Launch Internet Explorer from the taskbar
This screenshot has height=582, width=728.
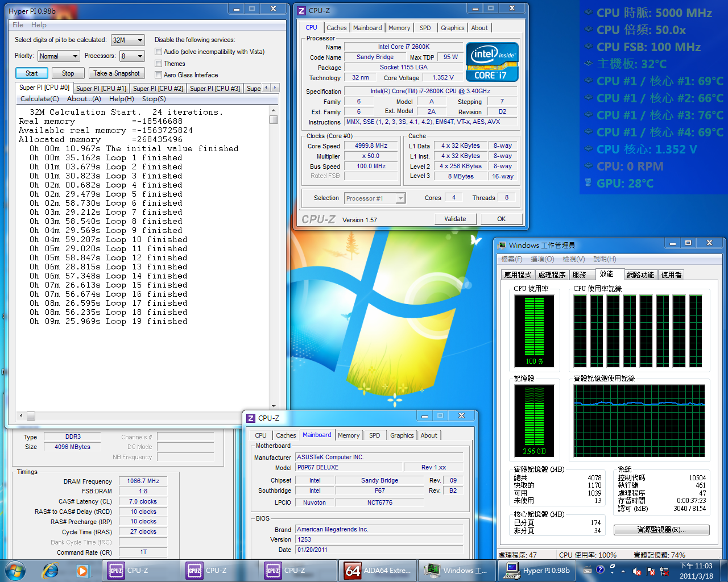point(51,570)
